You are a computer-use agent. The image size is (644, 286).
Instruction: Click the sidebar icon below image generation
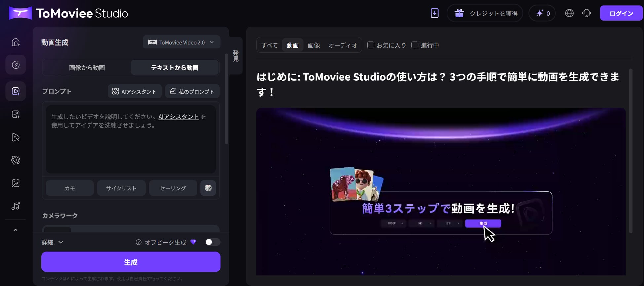[x=16, y=137]
